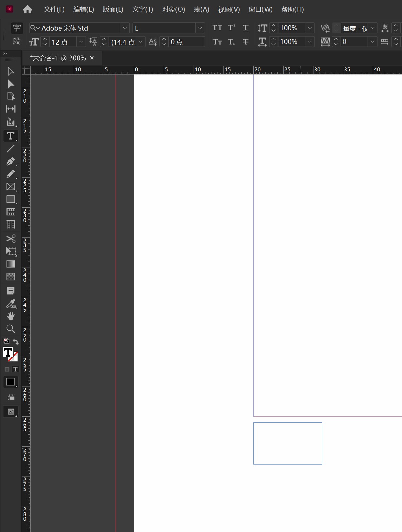Select the Hand tool
The image size is (402, 532).
coord(11,316)
